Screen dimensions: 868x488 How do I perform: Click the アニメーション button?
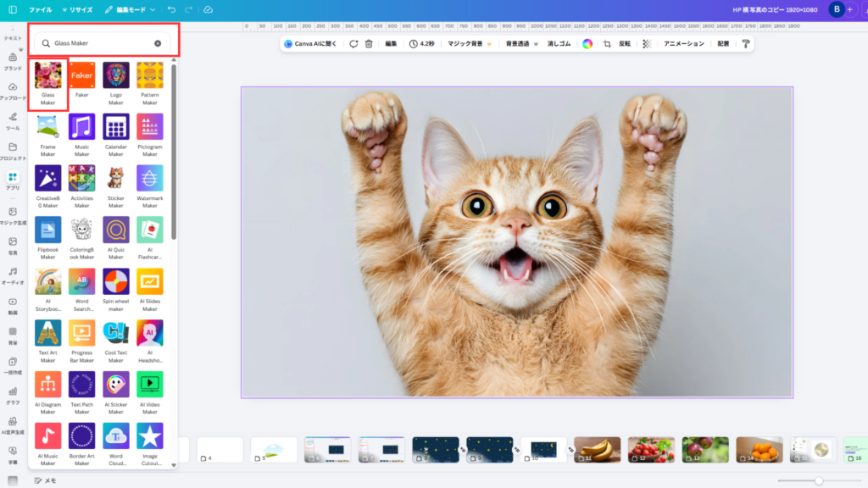[x=683, y=43]
